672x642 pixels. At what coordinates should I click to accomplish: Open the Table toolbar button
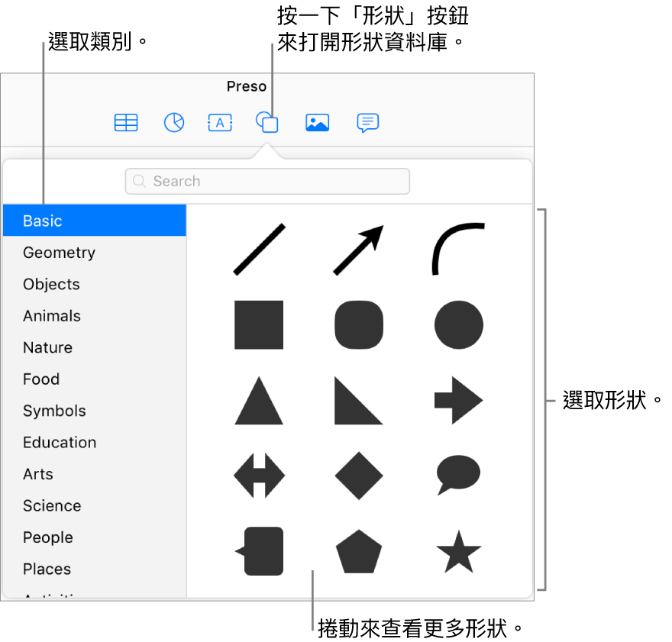pyautogui.click(x=126, y=122)
